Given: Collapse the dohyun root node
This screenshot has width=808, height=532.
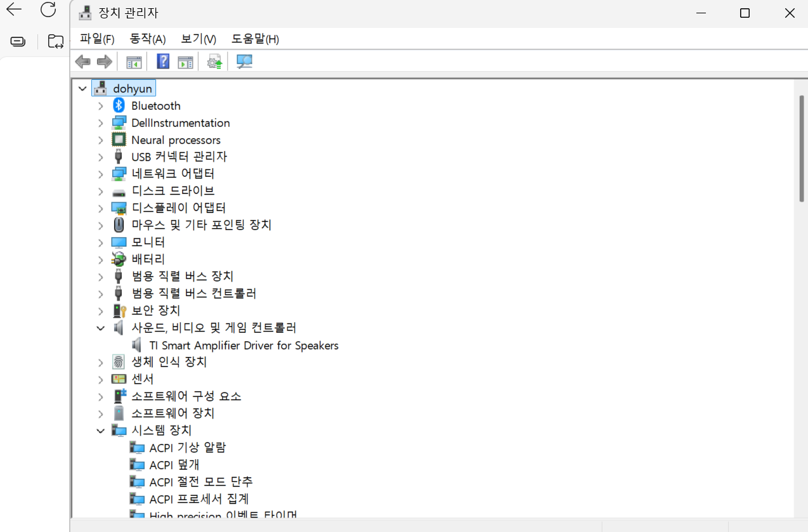Looking at the screenshot, I should click(82, 89).
